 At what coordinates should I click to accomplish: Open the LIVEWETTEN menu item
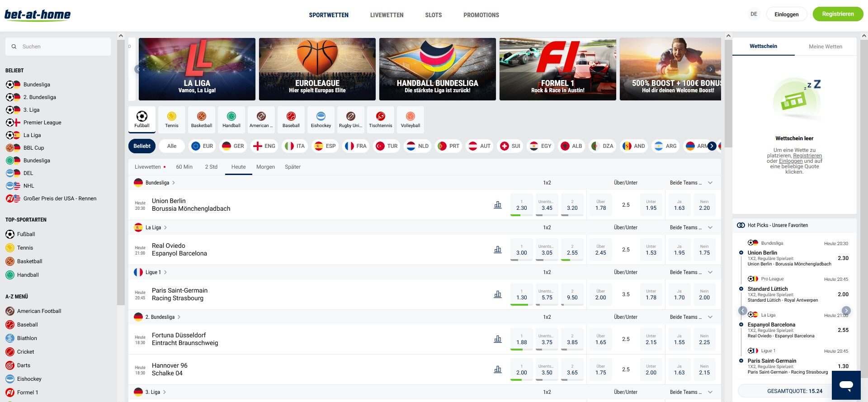(x=387, y=15)
